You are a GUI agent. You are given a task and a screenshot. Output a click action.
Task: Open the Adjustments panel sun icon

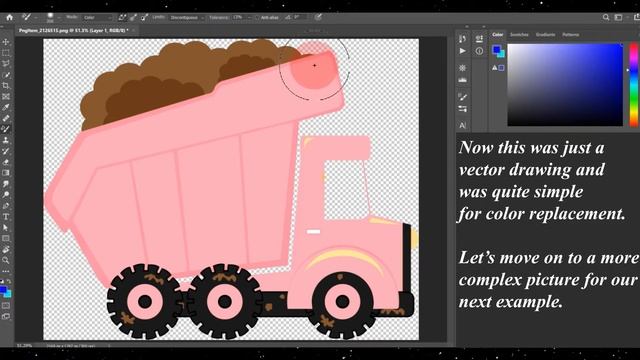pyautogui.click(x=462, y=68)
